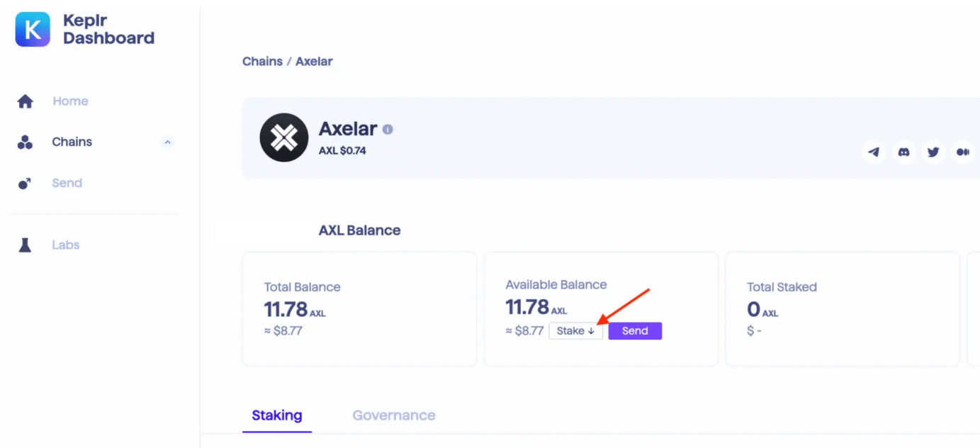Click the Total Staked card
This screenshot has height=448, width=980.
(x=842, y=309)
